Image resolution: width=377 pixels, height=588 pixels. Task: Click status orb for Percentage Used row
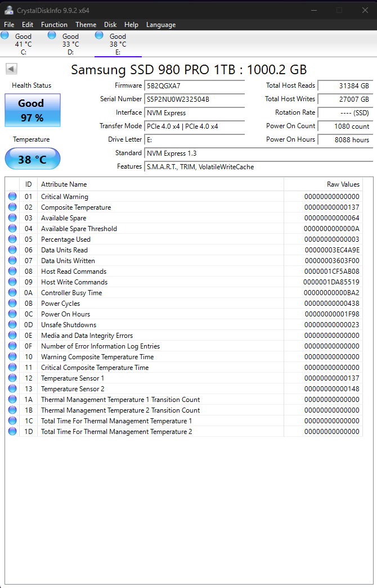[x=12, y=239]
